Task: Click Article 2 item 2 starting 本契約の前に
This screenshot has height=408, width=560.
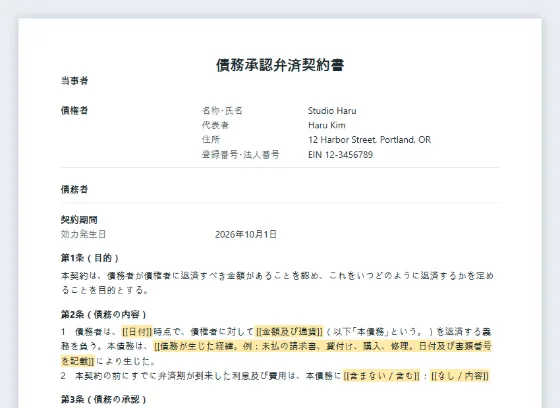Action: (x=275, y=376)
